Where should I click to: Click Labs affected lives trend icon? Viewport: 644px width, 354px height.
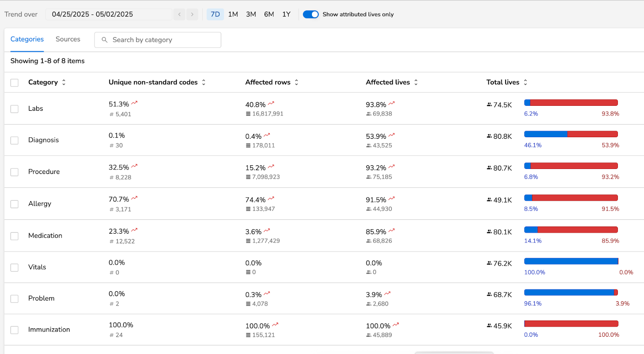[392, 103]
